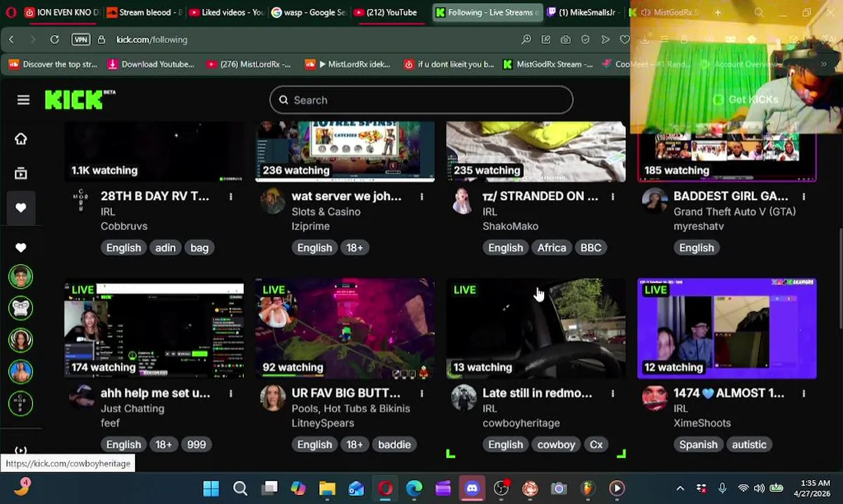Open options menu for STRANDED ON stream

613,197
